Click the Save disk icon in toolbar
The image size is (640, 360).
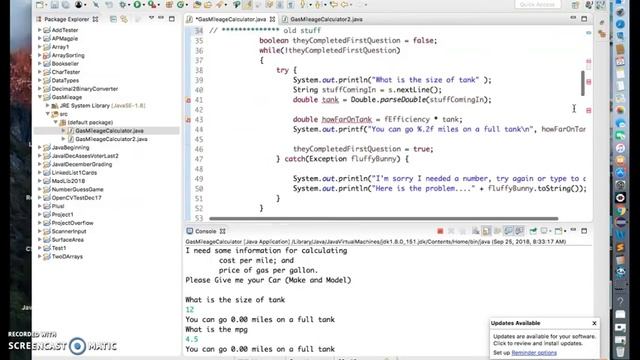pos(54,4)
